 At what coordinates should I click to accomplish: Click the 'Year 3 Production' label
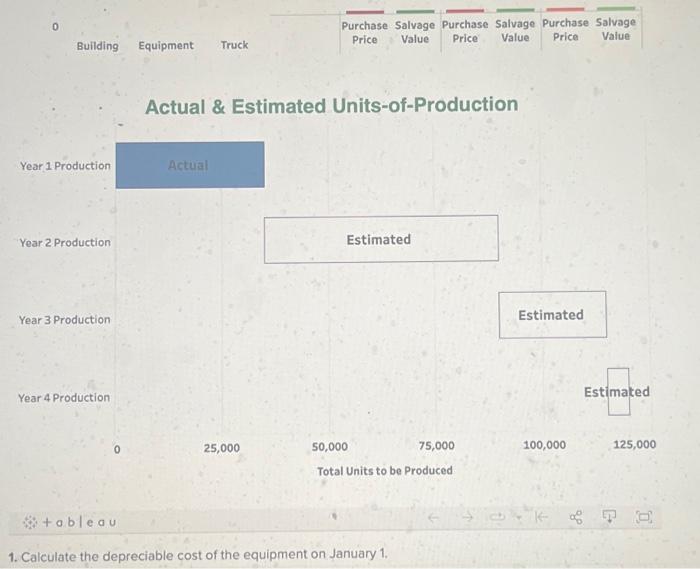(64, 320)
